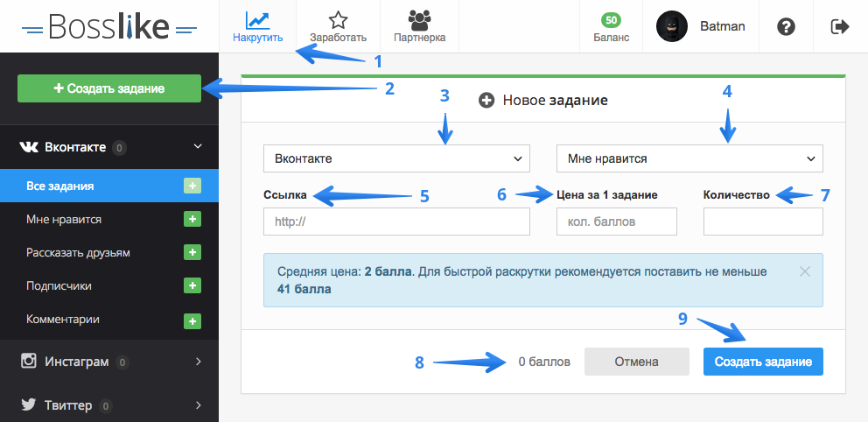Click the Инстаграм counter badge
This screenshot has height=422, width=868.
[x=122, y=362]
